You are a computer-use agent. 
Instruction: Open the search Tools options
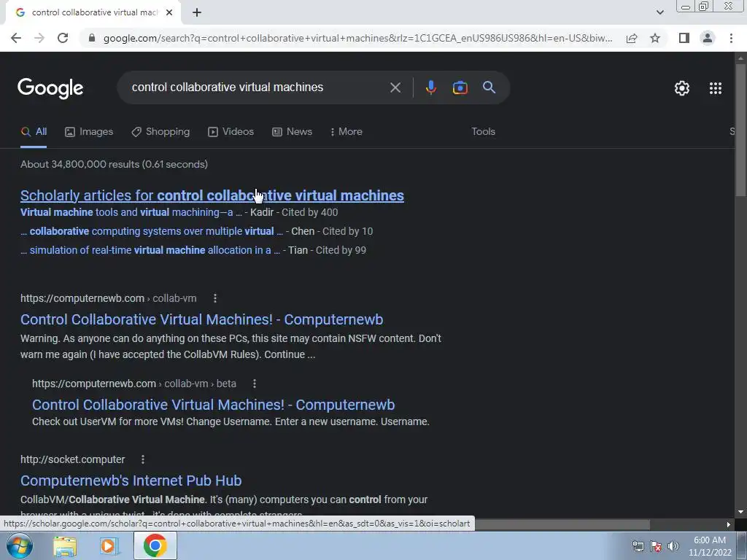[x=483, y=132]
